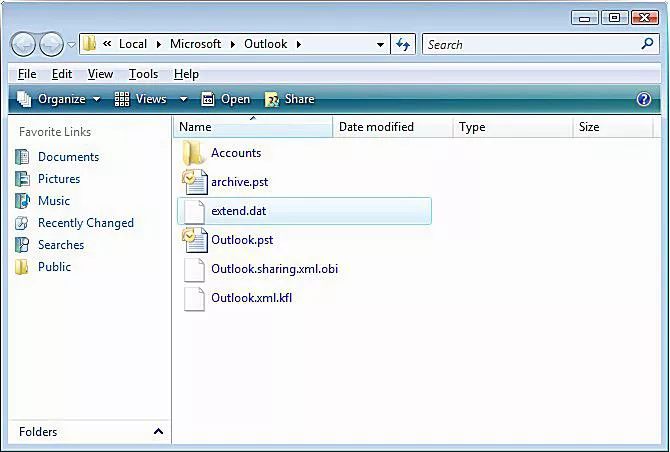Select Microsoft in the address breadcrumb

tap(195, 44)
